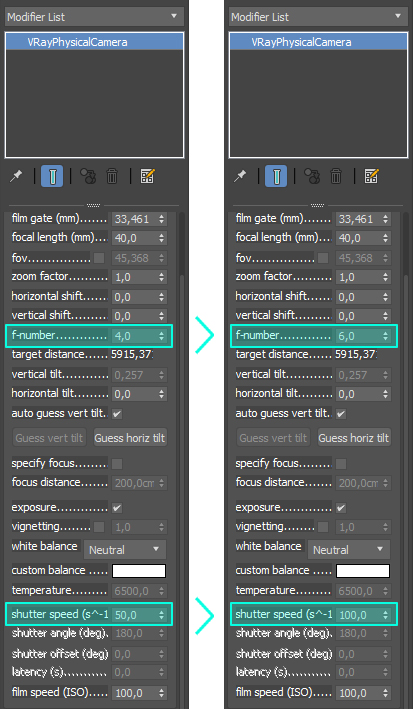Toggle exposure checkbox in left panel

coord(117,508)
